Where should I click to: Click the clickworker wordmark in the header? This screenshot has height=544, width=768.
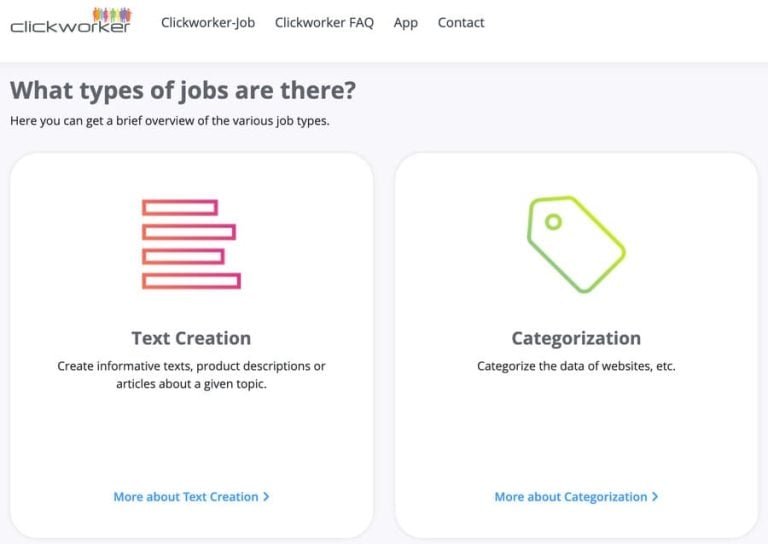[x=70, y=27]
